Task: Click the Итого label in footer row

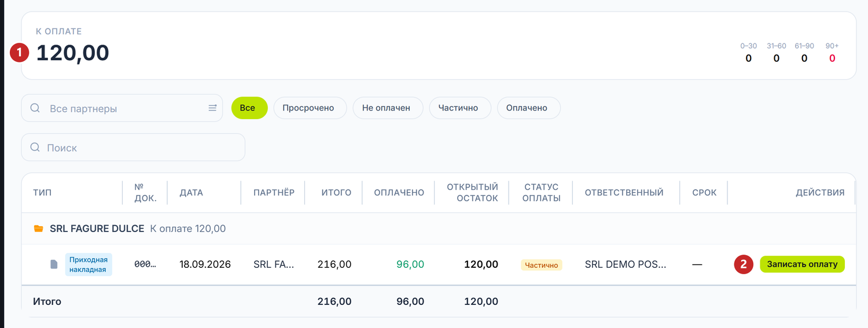Action: click(x=47, y=301)
